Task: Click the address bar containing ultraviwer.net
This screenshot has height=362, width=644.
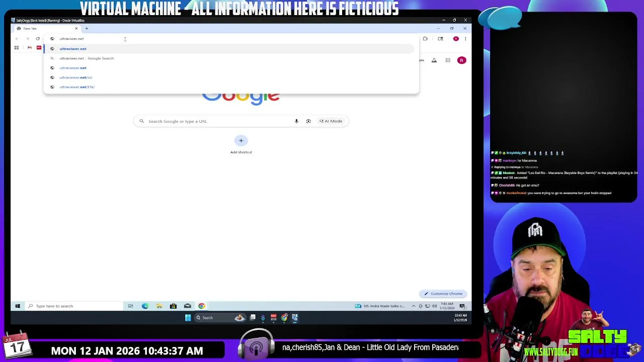Action: pyautogui.click(x=231, y=39)
